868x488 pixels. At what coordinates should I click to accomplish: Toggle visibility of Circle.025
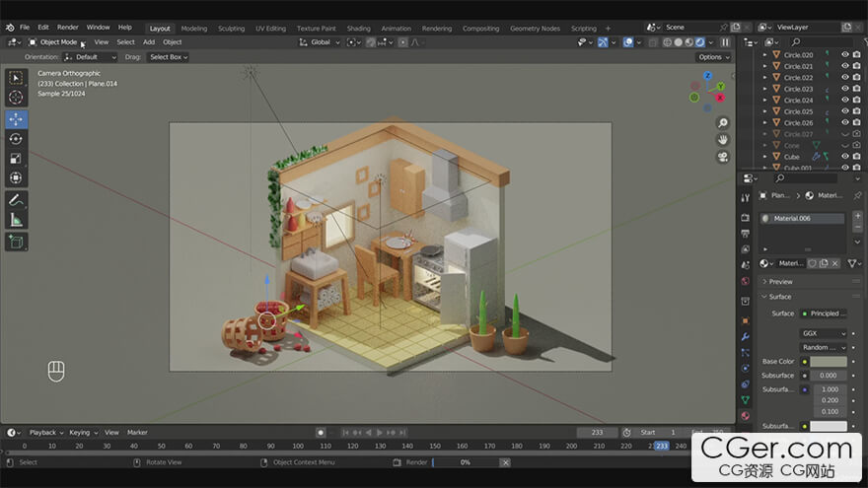pyautogui.click(x=844, y=111)
